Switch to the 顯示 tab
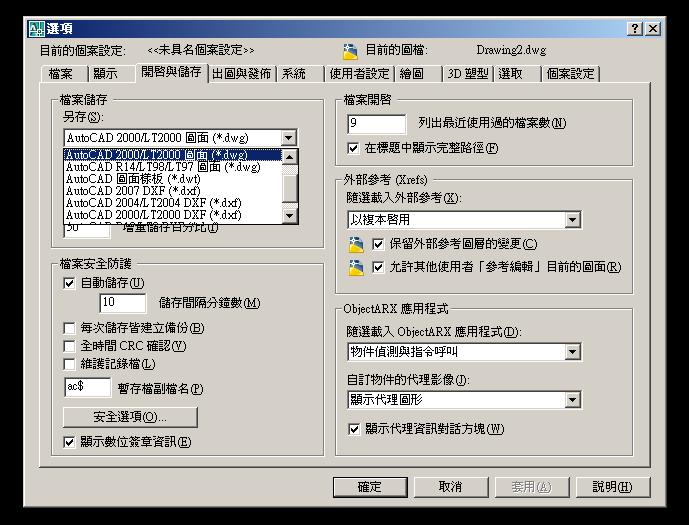 point(111,74)
